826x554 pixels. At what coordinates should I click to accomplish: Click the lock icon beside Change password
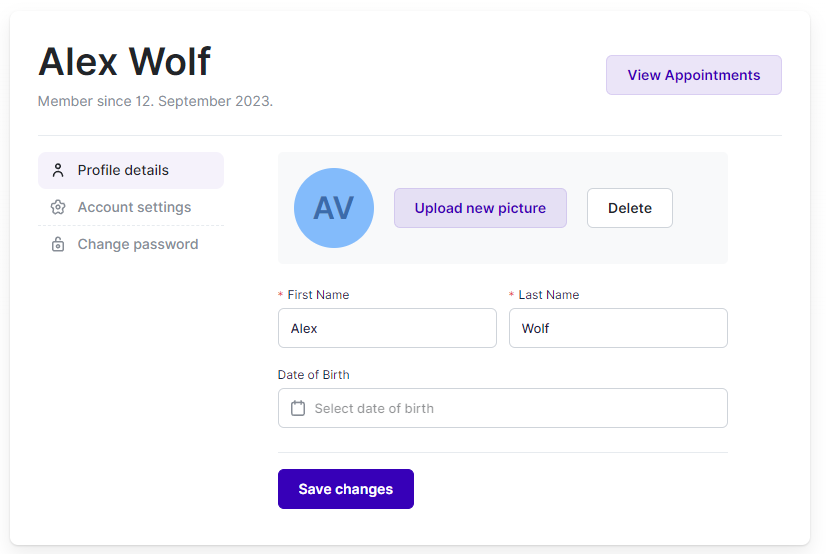(x=58, y=244)
